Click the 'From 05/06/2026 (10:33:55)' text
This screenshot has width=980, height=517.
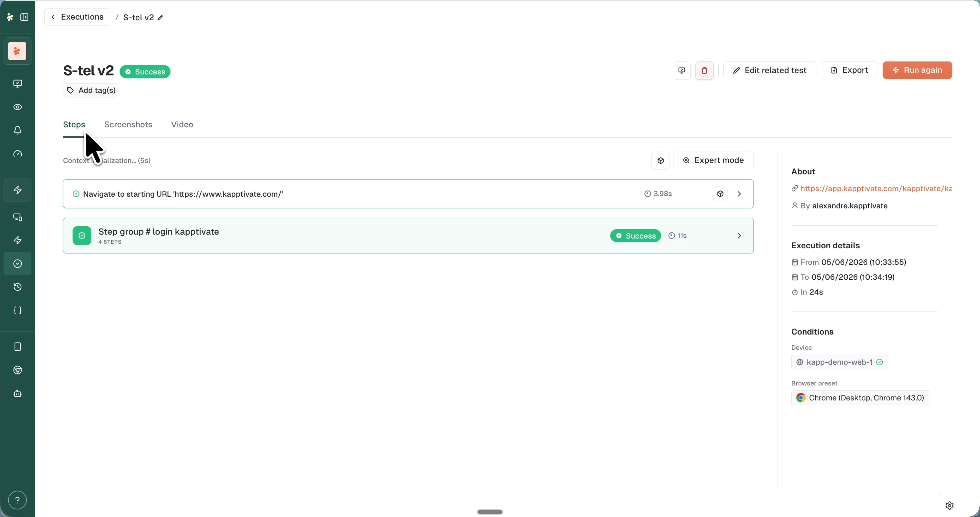tap(853, 262)
